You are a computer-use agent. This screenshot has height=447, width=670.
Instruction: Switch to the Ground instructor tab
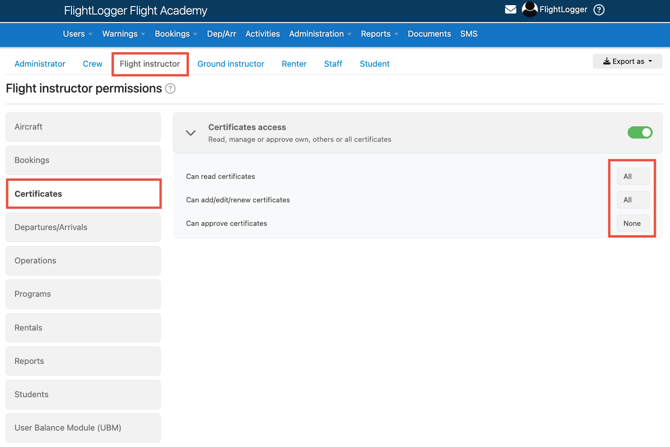coord(231,64)
